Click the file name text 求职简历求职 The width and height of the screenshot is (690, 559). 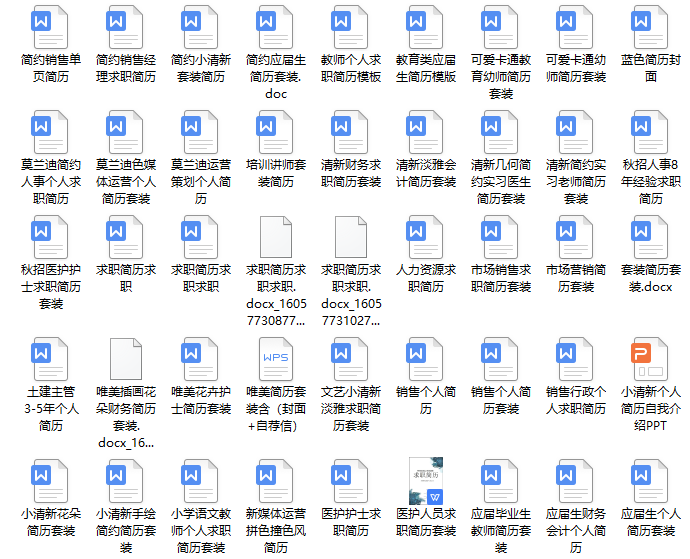(126, 278)
